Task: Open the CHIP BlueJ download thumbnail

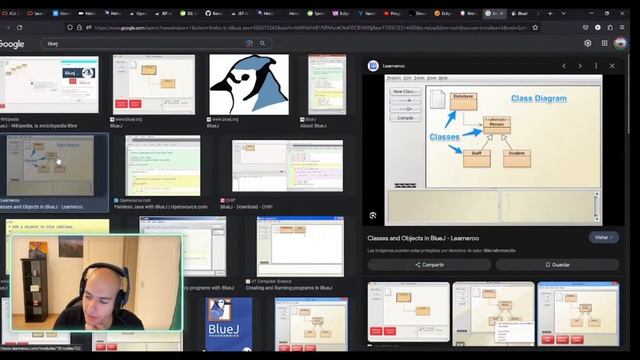Action: (x=287, y=165)
